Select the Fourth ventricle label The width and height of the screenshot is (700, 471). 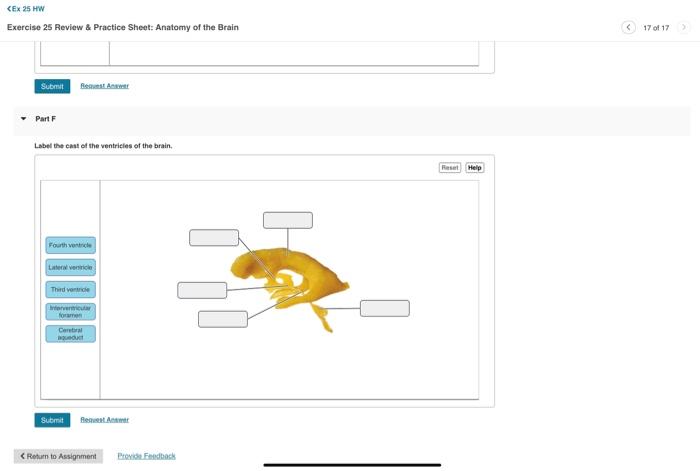pyautogui.click(x=71, y=245)
